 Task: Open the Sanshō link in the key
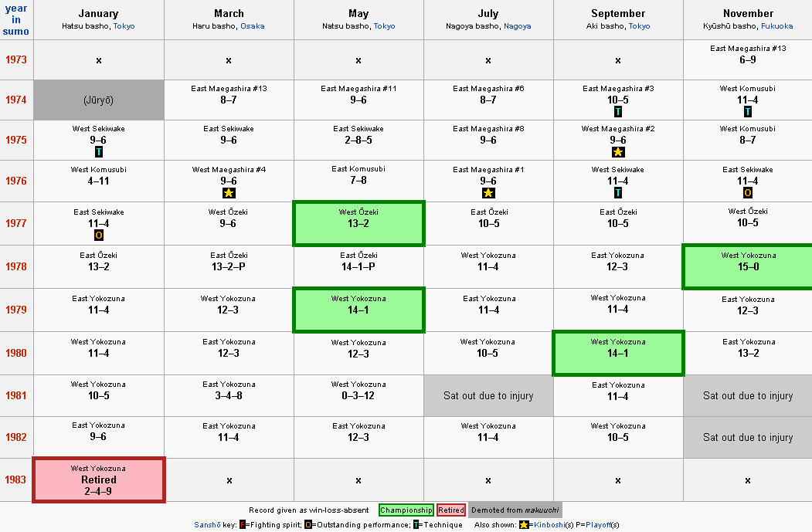pyautogui.click(x=207, y=525)
